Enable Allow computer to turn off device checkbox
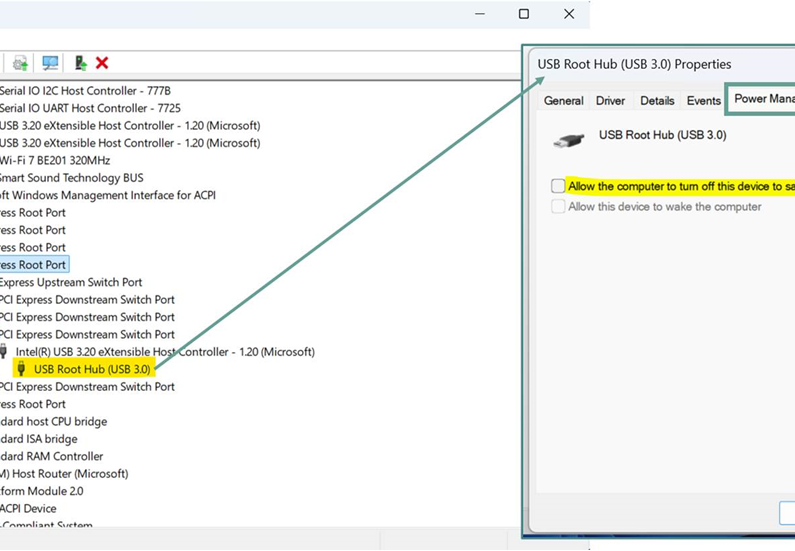 (x=558, y=186)
